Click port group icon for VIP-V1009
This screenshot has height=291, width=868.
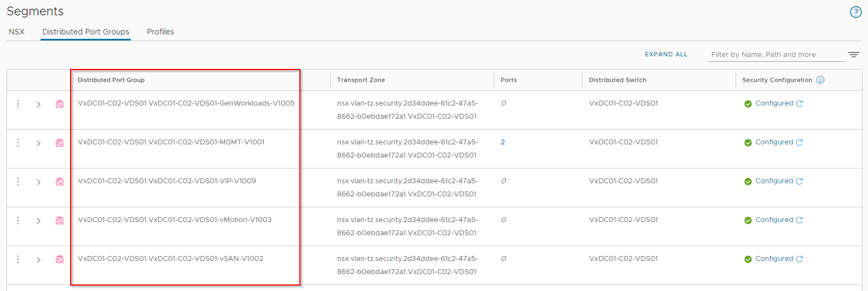(60, 182)
